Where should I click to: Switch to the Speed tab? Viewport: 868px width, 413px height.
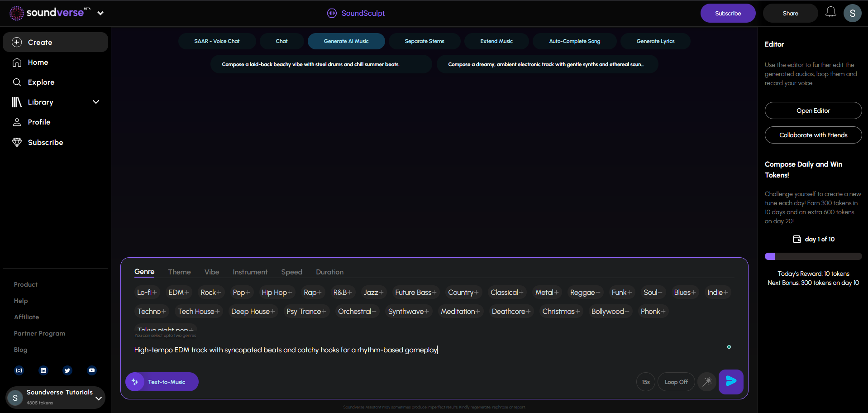[x=291, y=272]
